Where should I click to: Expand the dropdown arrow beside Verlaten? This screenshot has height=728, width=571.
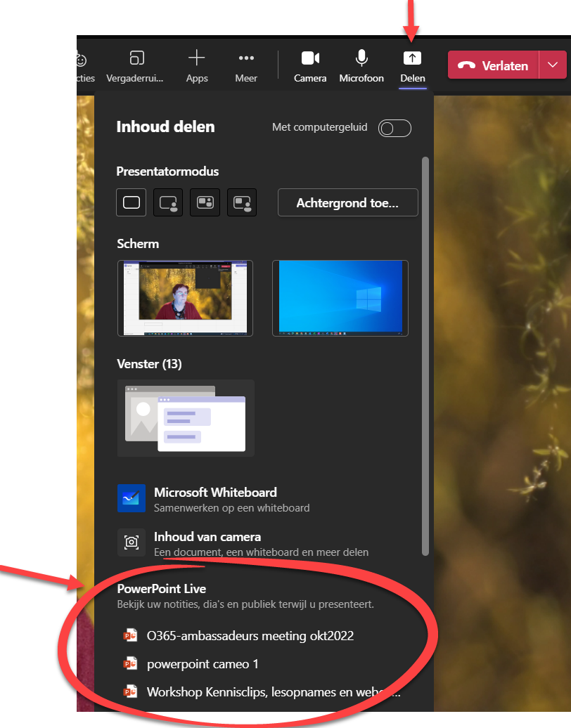pyautogui.click(x=553, y=65)
